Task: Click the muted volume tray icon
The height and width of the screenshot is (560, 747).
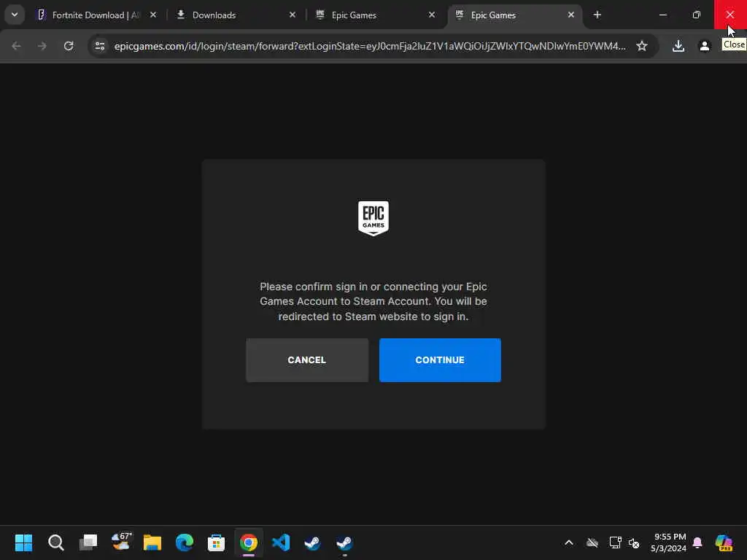Action: tap(634, 542)
